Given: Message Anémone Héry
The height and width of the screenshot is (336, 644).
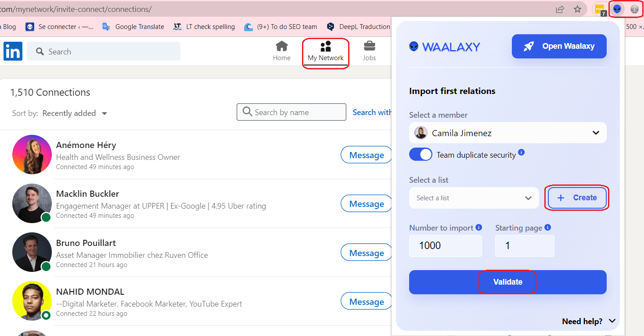Looking at the screenshot, I should pos(366,155).
